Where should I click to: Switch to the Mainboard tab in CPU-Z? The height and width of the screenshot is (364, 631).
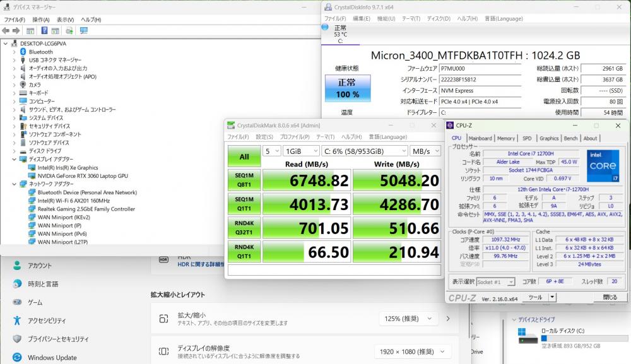(480, 138)
